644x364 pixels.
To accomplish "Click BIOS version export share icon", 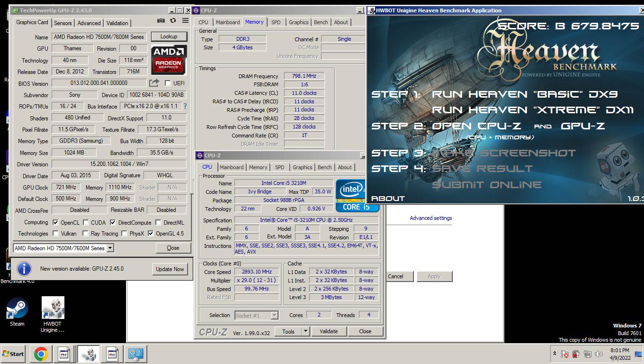I will pyautogui.click(x=154, y=83).
